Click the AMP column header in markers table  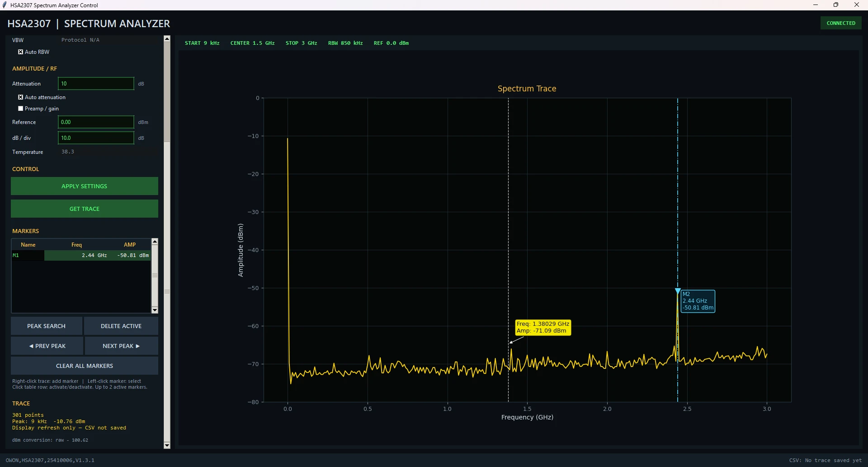[130, 245]
